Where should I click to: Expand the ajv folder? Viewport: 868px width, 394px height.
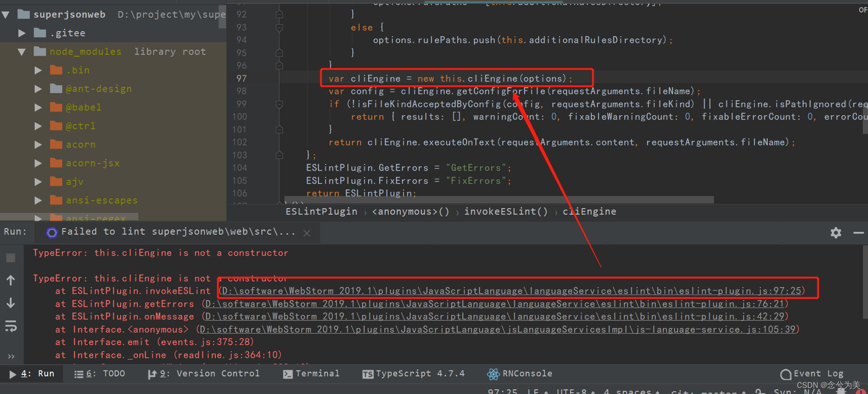point(38,182)
